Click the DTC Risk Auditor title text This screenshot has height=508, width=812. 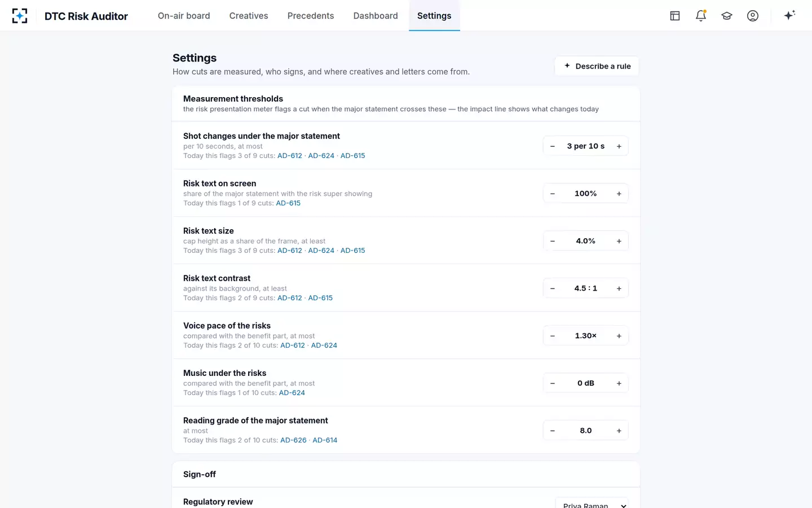pyautogui.click(x=86, y=16)
